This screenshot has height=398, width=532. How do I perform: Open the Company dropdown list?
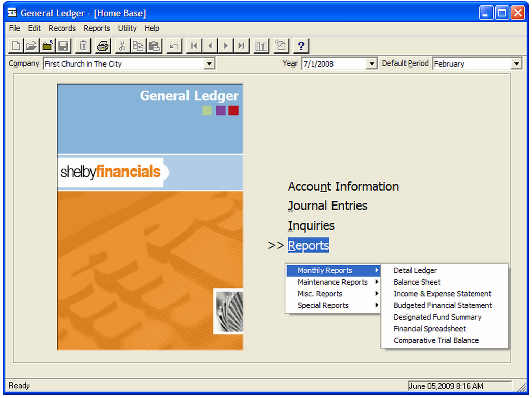point(209,63)
